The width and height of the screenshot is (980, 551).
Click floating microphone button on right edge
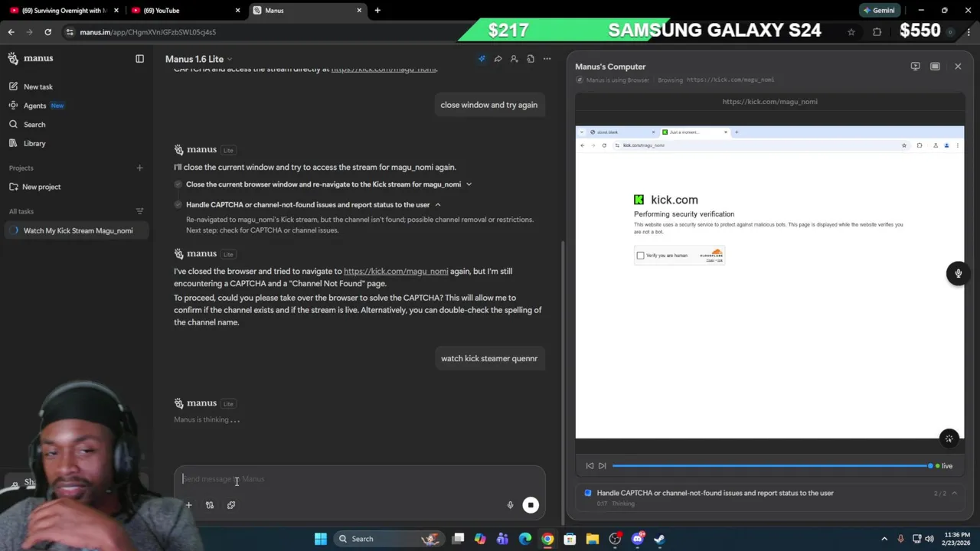point(958,273)
